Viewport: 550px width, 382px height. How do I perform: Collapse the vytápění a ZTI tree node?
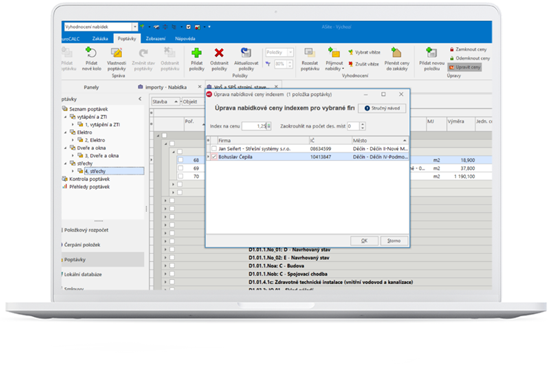tap(66, 117)
